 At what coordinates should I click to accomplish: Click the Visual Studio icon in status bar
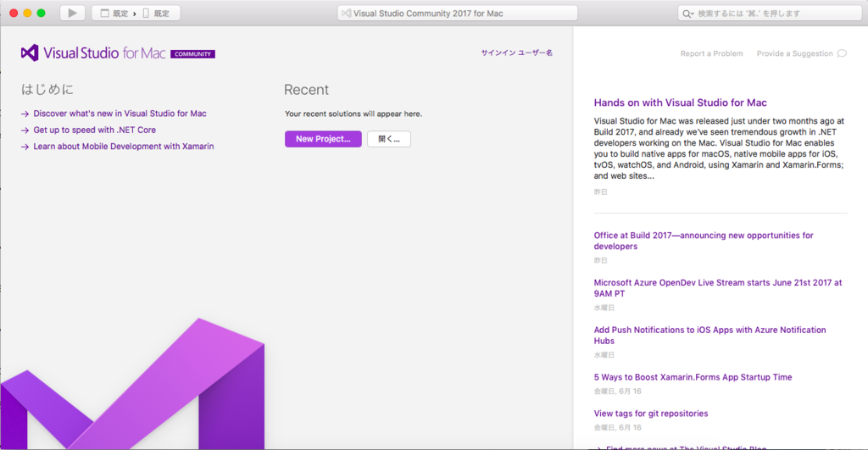click(346, 14)
